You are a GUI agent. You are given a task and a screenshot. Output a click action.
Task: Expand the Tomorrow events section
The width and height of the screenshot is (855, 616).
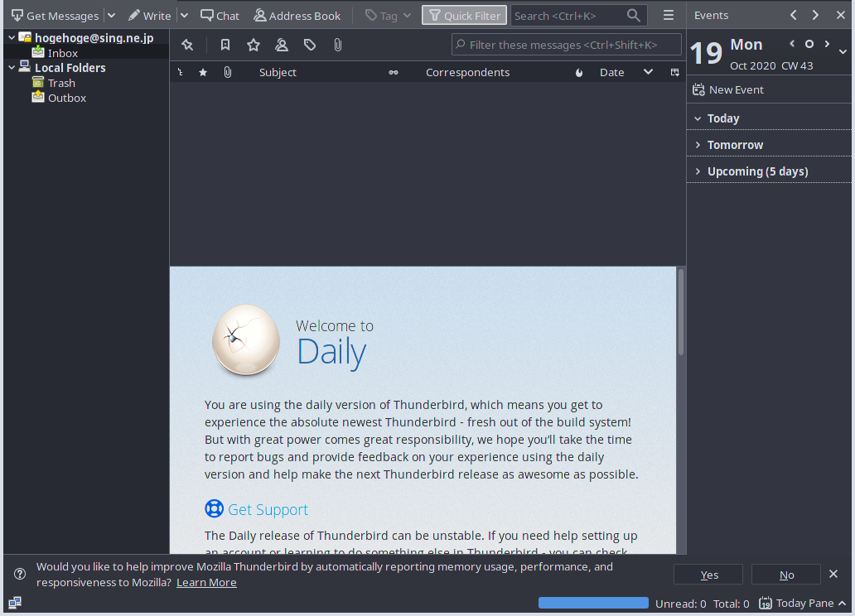tap(698, 145)
